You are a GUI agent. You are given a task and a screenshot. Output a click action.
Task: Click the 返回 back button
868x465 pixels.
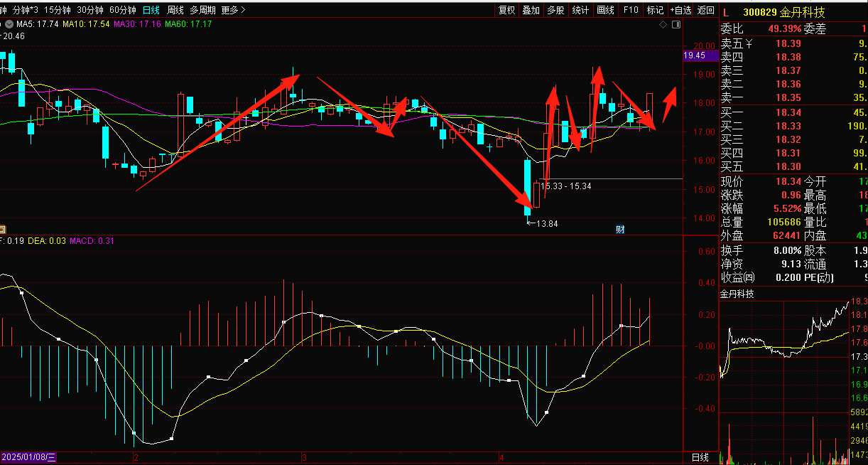705,10
